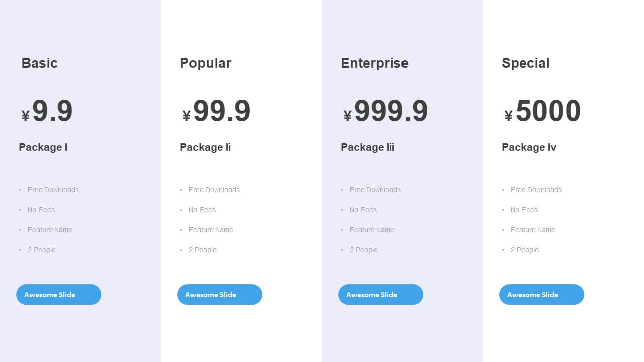Select the Package Iv label

pos(529,147)
